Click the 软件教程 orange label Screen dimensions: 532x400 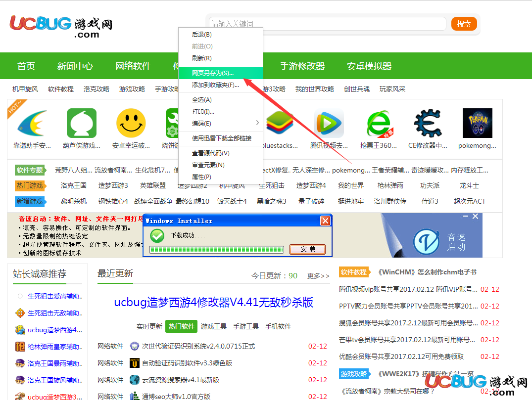354,272
